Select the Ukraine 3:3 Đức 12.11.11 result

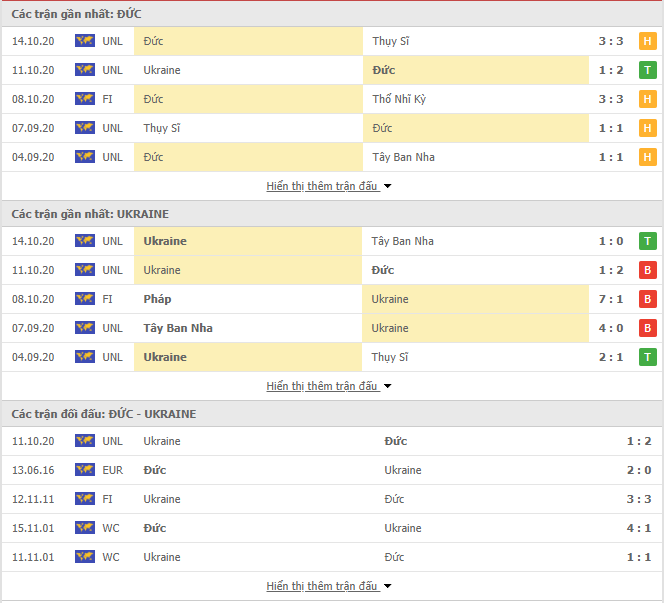(332, 499)
